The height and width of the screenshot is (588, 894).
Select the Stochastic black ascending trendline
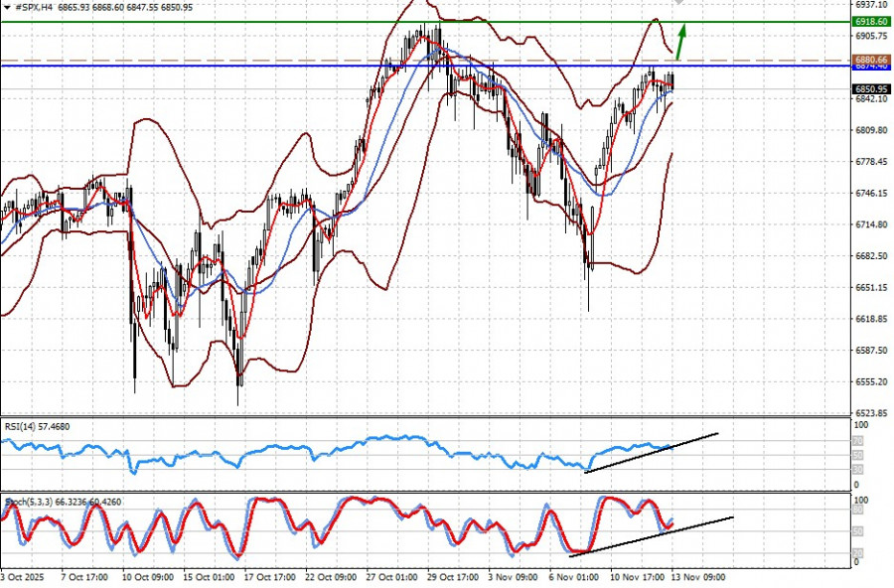coord(651,536)
